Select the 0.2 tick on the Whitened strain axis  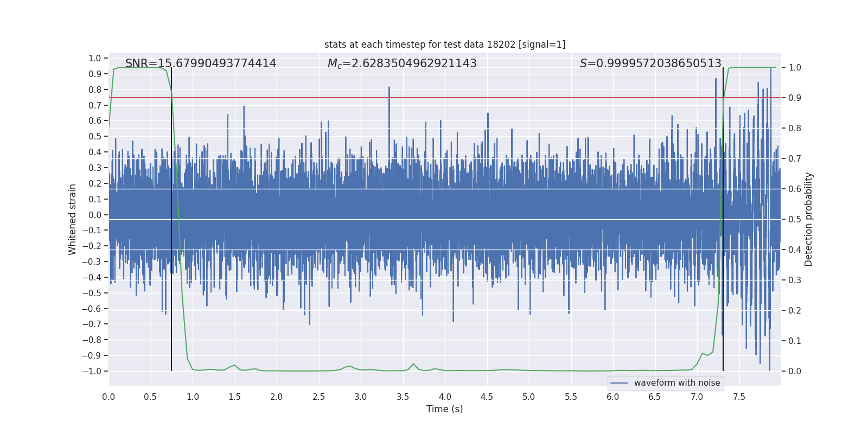pos(95,184)
